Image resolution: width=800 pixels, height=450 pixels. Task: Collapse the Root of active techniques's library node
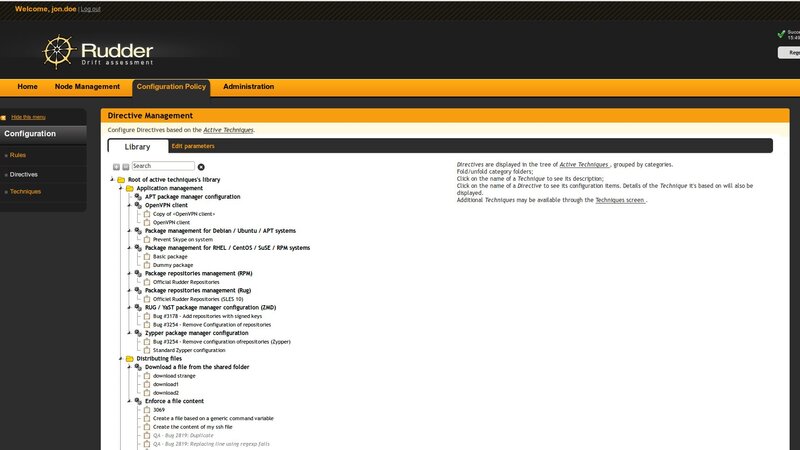pos(112,180)
